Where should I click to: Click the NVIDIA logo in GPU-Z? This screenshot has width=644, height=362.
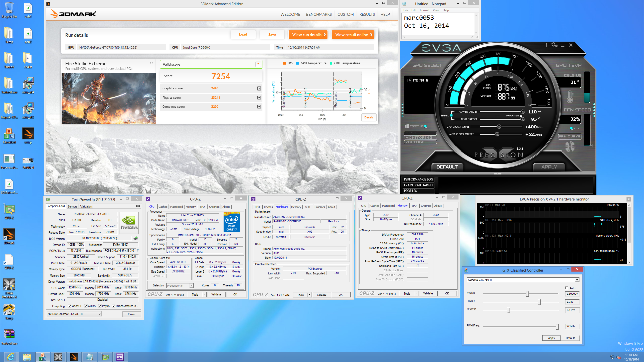point(129,222)
